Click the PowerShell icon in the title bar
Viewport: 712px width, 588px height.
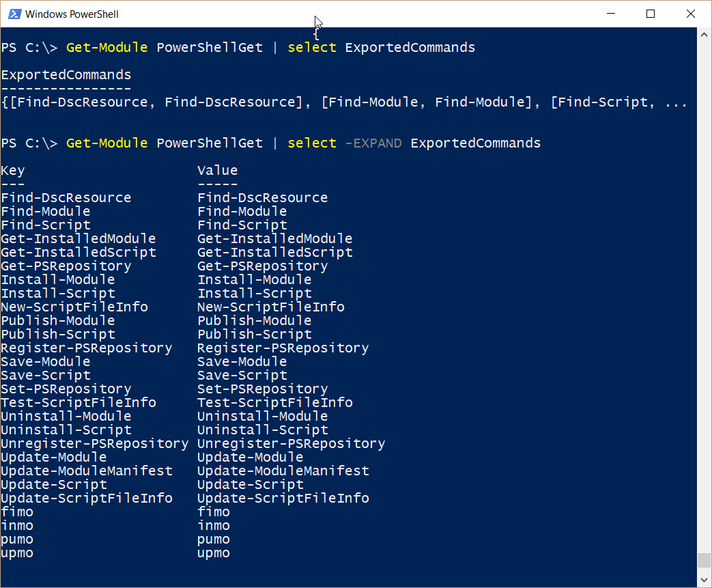(x=14, y=14)
